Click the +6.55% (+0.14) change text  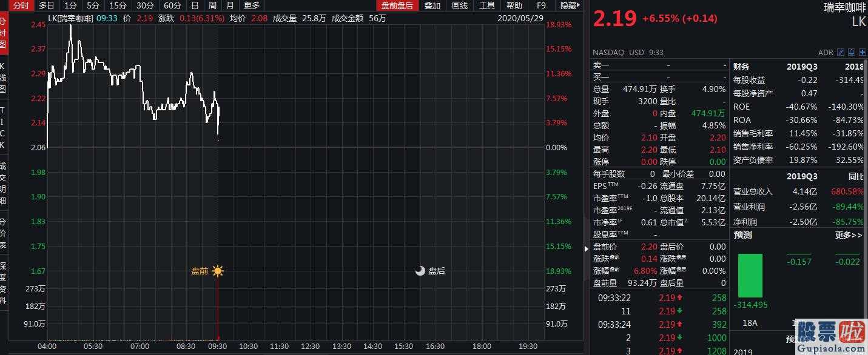pos(679,19)
